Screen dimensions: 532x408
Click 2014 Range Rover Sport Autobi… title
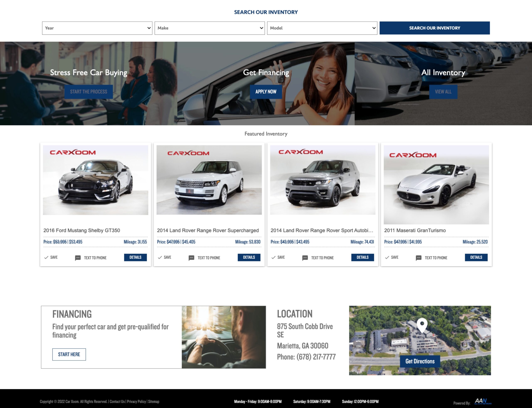[322, 230]
